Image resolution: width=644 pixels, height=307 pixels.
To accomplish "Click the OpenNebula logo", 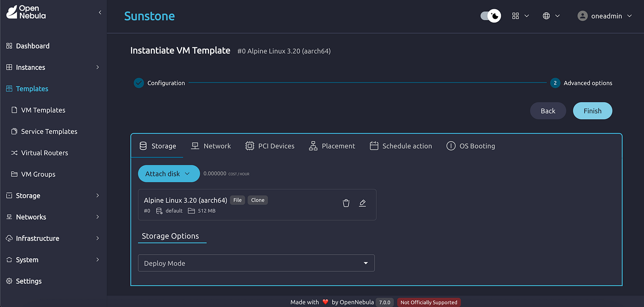I will click(26, 12).
